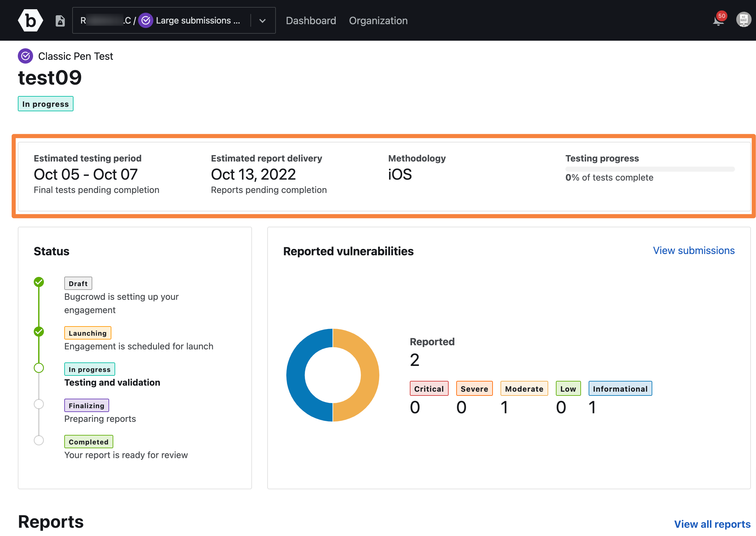The width and height of the screenshot is (756, 536).
Task: Click the In progress label in Status list
Action: pyautogui.click(x=89, y=369)
